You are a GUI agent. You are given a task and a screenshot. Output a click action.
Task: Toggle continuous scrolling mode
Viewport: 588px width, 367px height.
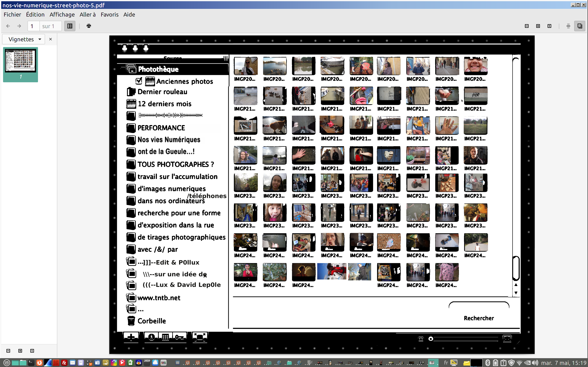pyautogui.click(x=568, y=26)
